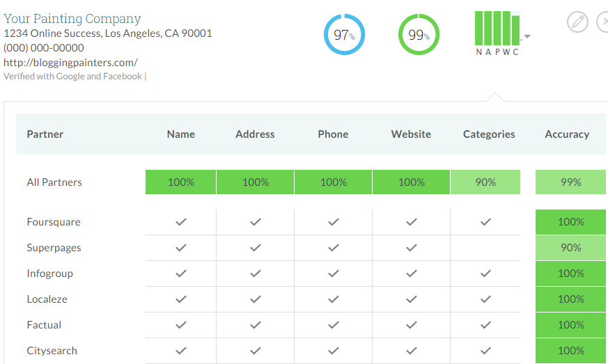Click the pencil edit icon
The height and width of the screenshot is (364, 608).
click(x=577, y=22)
